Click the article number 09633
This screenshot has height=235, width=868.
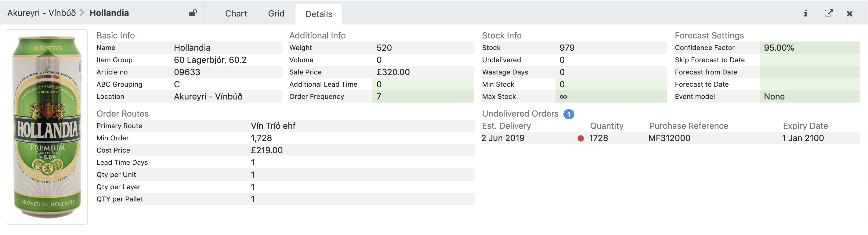click(187, 72)
